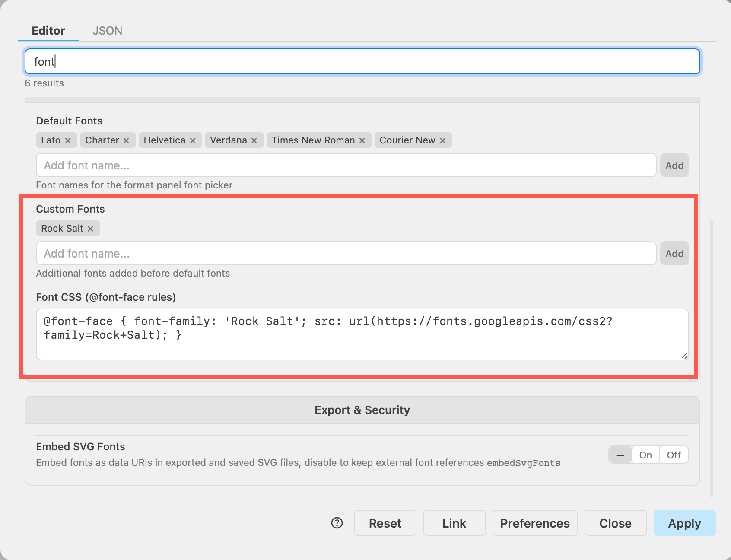
Task: Switch to the Editor tab
Action: (x=48, y=31)
